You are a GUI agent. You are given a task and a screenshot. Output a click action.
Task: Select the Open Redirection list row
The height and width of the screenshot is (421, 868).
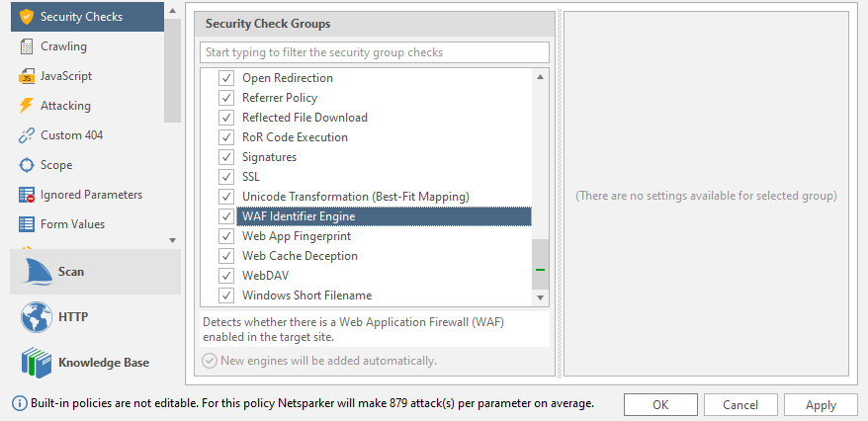pos(385,78)
